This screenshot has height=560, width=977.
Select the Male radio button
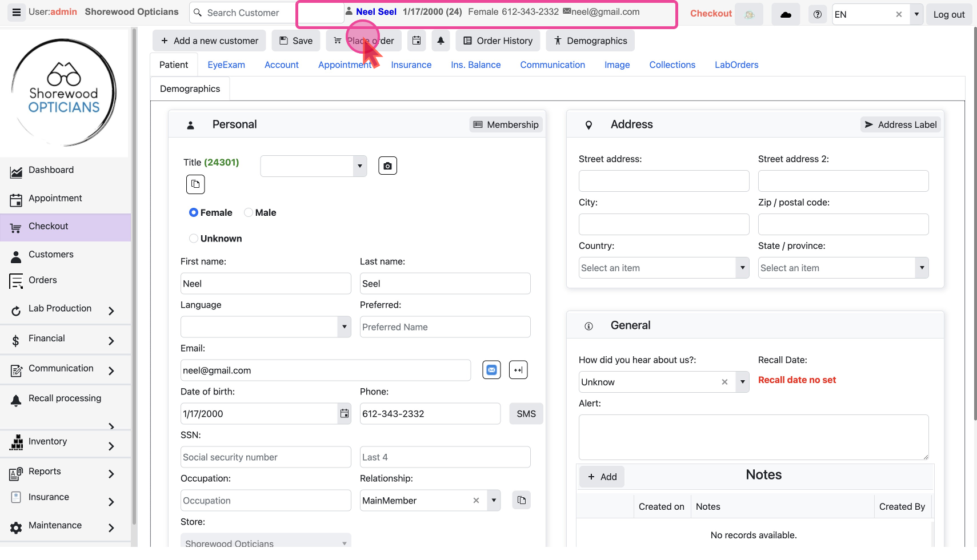(x=249, y=212)
